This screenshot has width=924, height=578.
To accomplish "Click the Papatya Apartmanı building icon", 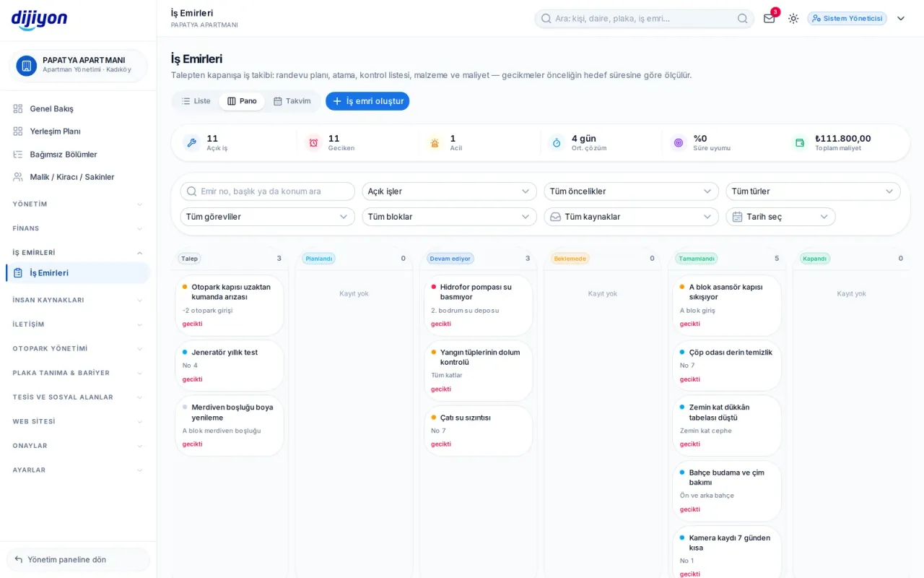I will point(27,66).
